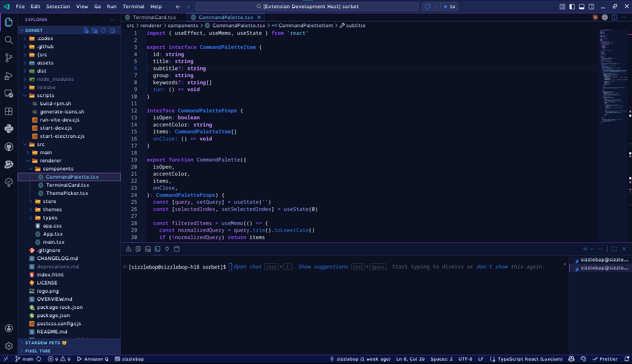Click the 'Open chat' link in terminal
The width and height of the screenshot is (632, 364).
click(247, 267)
